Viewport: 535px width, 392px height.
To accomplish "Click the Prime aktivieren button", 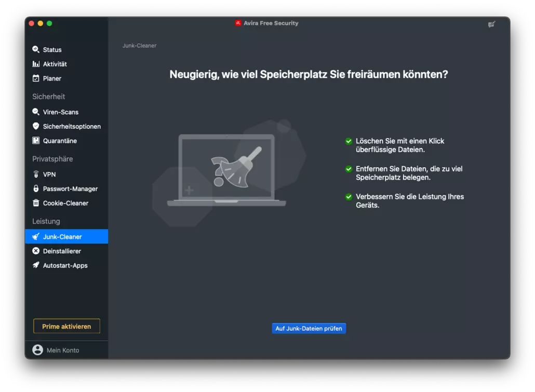I will point(66,326).
